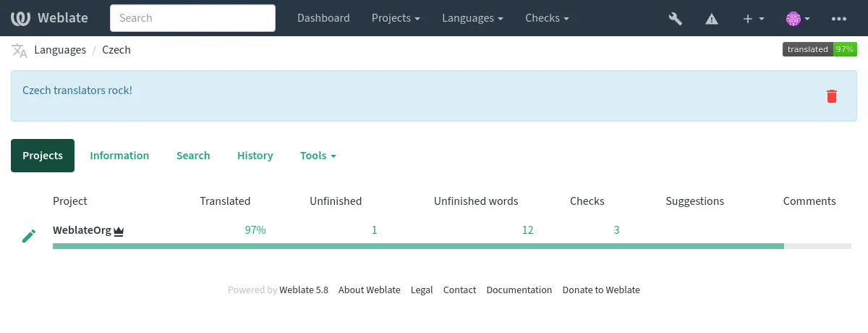Open the Donate to Weblate link
The image size is (868, 333).
pyautogui.click(x=601, y=290)
